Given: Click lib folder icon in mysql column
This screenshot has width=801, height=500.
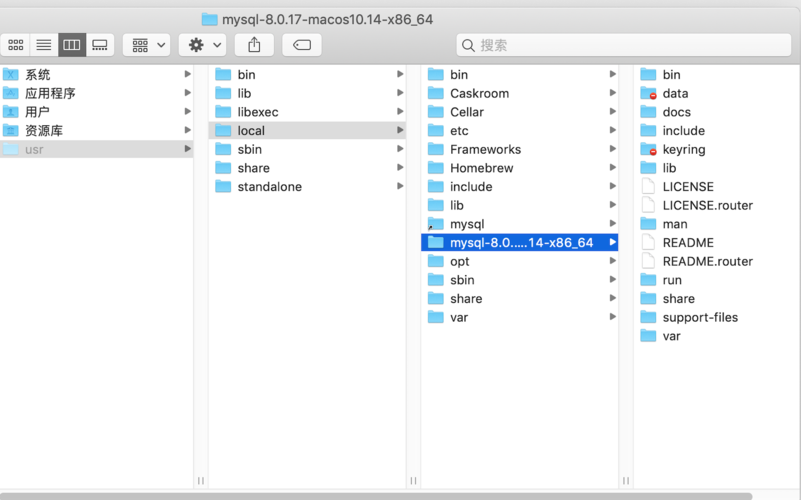Looking at the screenshot, I should [648, 168].
